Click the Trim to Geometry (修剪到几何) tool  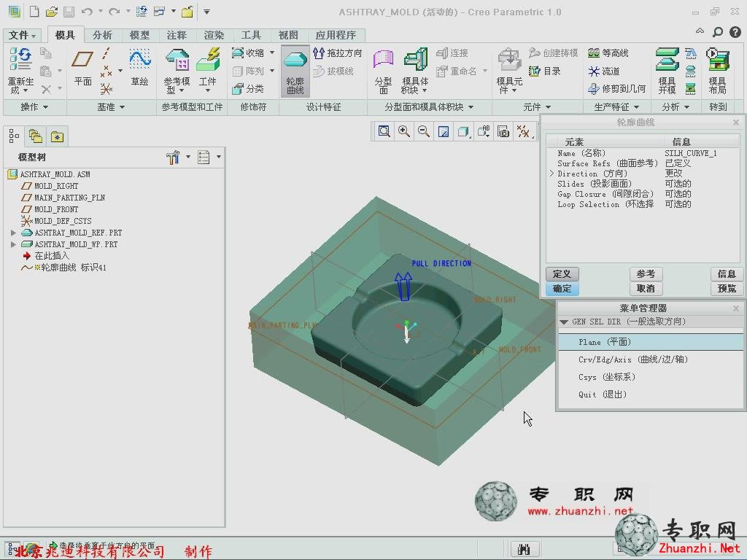pos(616,88)
